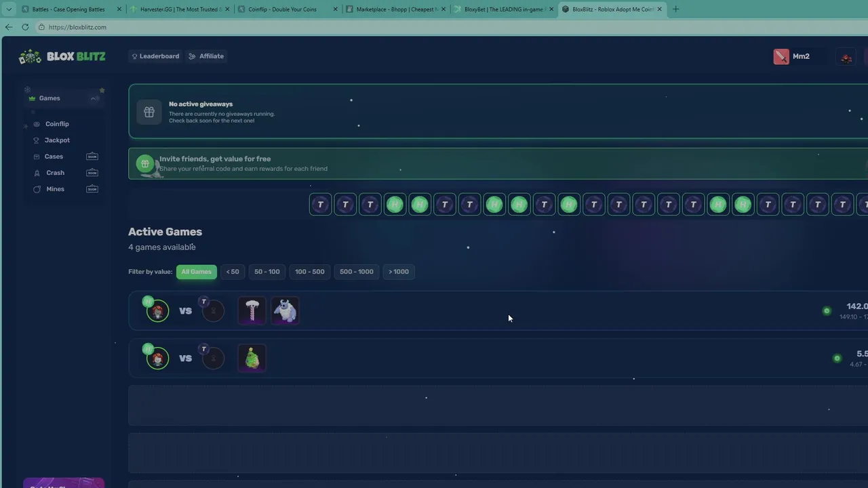Screen dimensions: 868x488
Task: Filter games by value 500 - 1000
Action: [357, 272]
